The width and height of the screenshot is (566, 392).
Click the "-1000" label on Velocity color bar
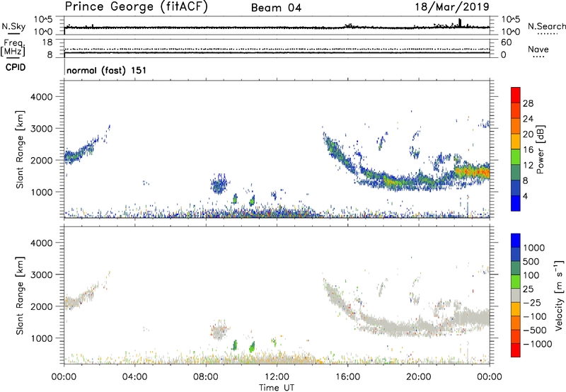(538, 344)
